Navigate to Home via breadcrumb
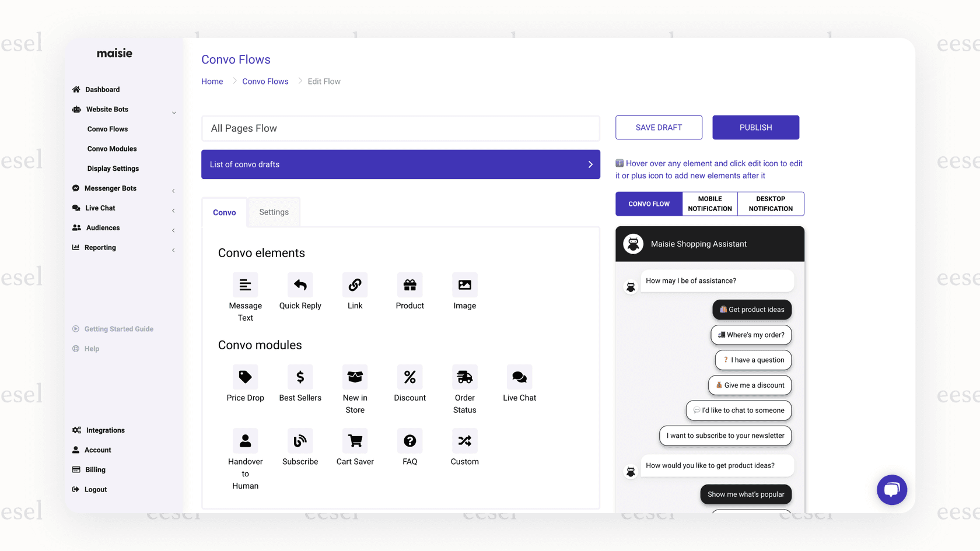 [212, 81]
